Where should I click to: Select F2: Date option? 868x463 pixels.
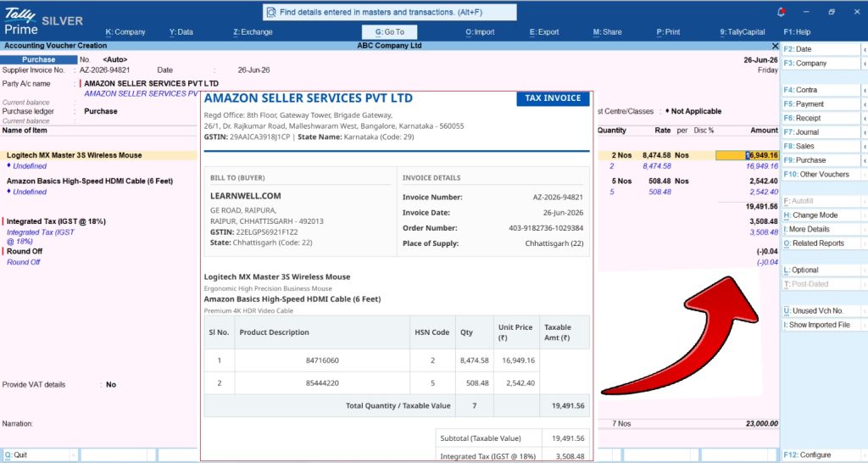(x=821, y=49)
